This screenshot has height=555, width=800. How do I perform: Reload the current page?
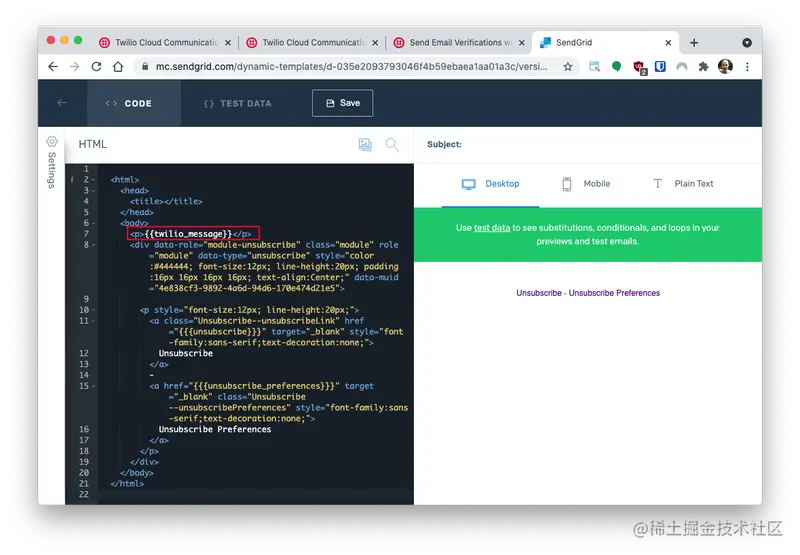click(96, 66)
